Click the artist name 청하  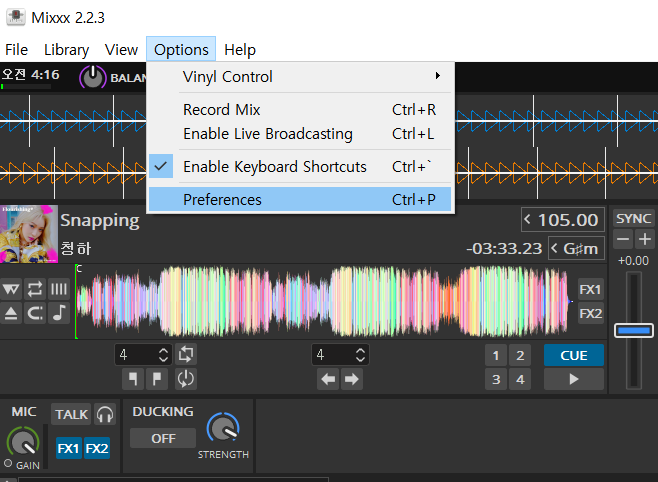[76, 248]
